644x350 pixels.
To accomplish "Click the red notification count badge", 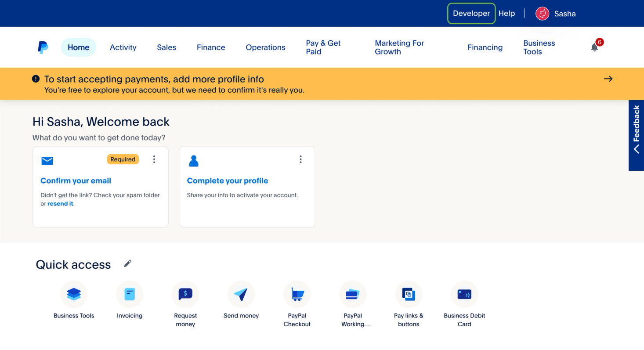I will [600, 42].
